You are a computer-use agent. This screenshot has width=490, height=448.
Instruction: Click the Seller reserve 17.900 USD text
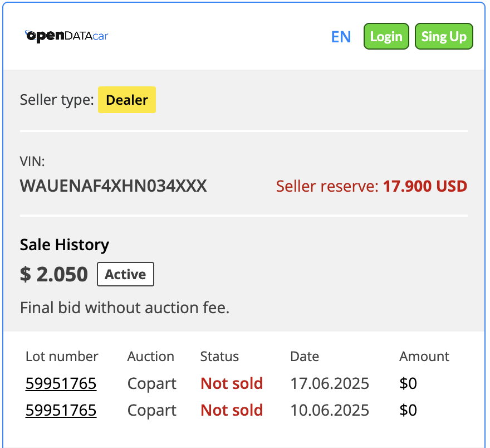click(x=371, y=186)
